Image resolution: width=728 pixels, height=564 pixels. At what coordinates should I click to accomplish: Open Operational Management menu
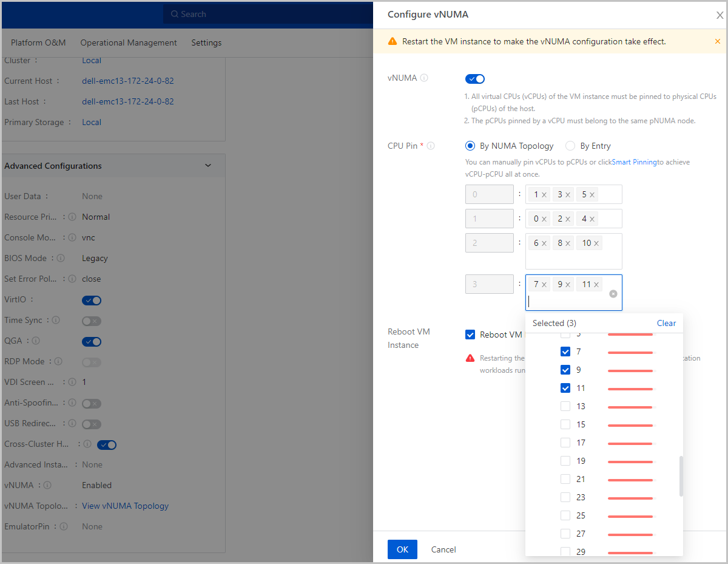pyautogui.click(x=129, y=42)
